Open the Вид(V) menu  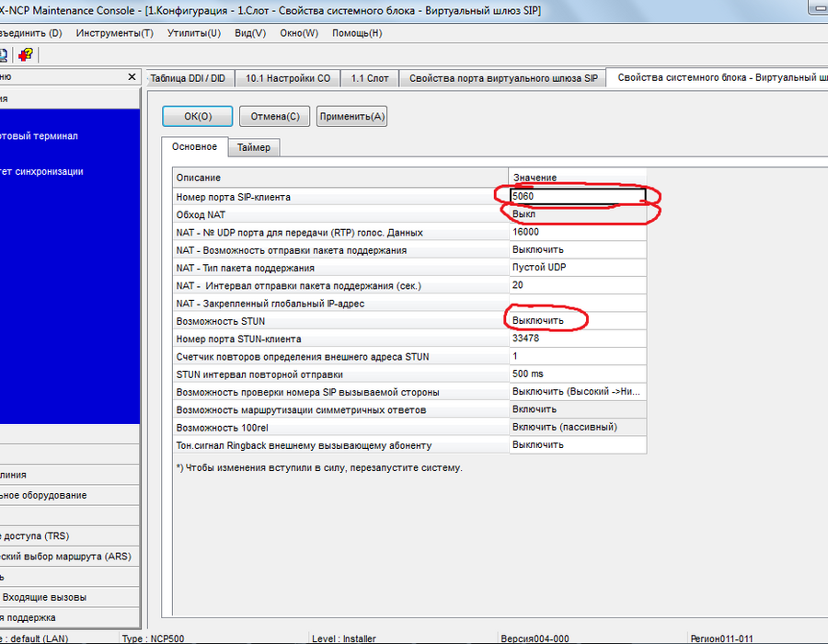pyautogui.click(x=250, y=33)
